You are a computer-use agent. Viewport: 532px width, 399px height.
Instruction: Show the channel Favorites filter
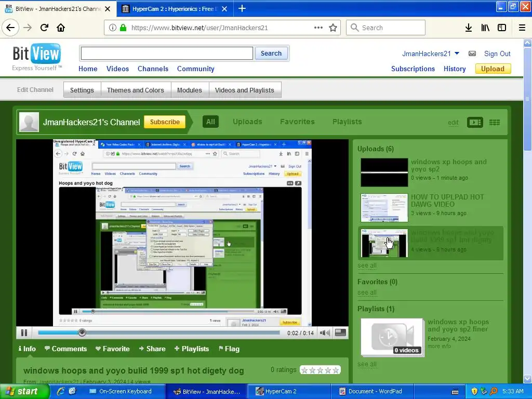point(297,122)
